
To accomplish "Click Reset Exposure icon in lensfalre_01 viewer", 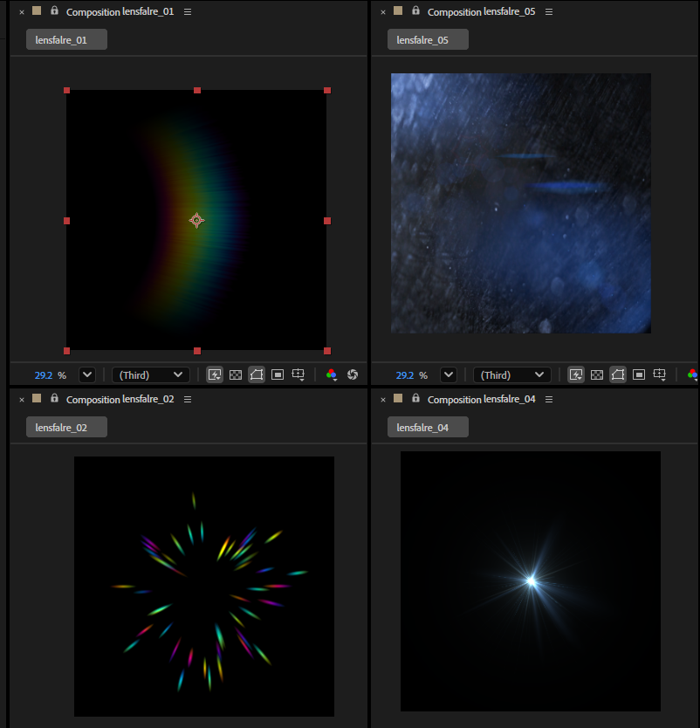I will tap(353, 374).
